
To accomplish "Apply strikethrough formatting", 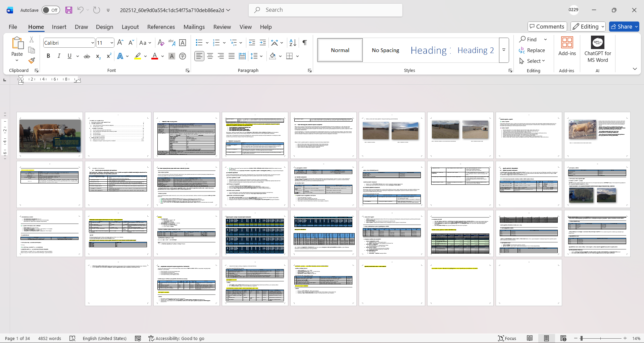I will click(87, 56).
